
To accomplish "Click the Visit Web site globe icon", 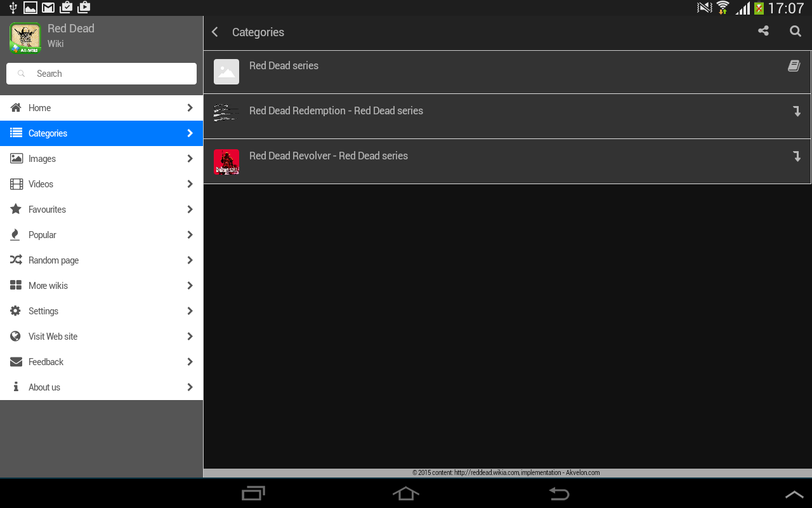I will click(x=16, y=337).
